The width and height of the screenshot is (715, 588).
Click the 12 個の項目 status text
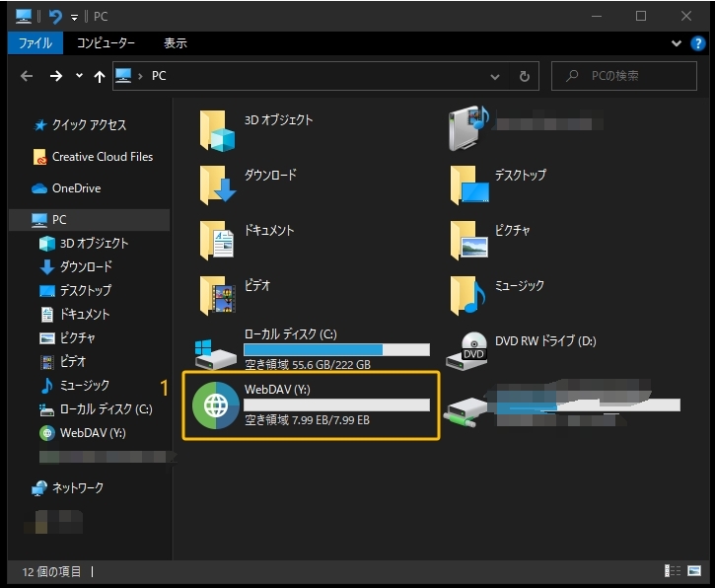pos(51,571)
